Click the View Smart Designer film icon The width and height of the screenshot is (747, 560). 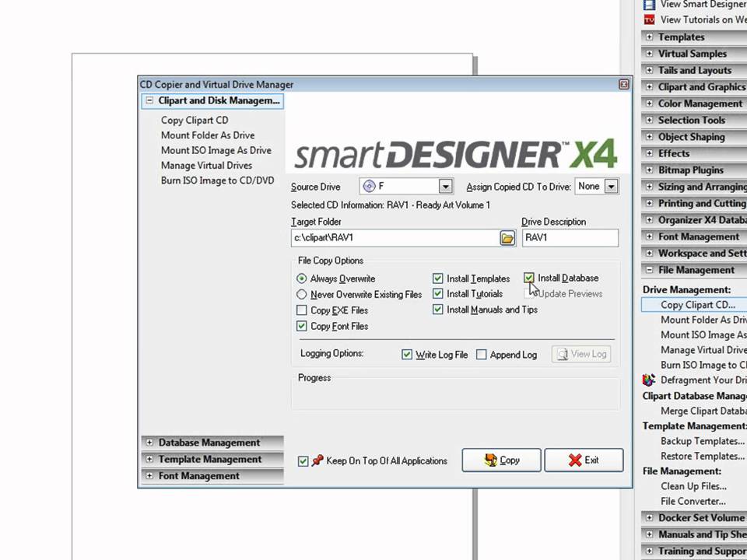[649, 5]
